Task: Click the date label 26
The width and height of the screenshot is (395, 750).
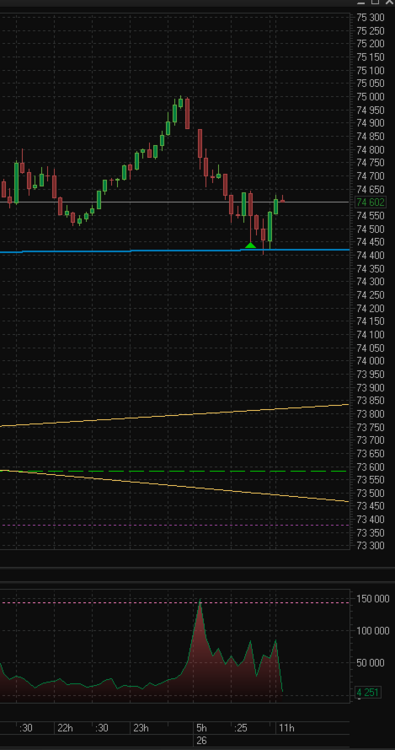Action: tap(201, 740)
